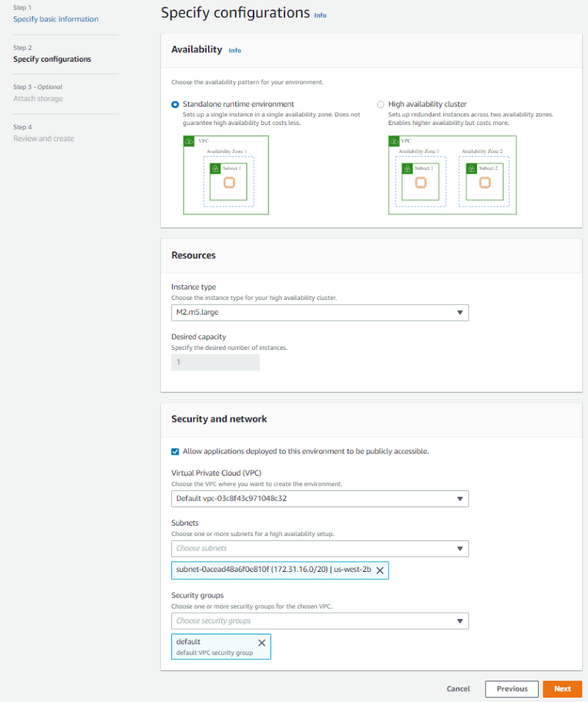588x702 pixels.
Task: Click the VPC icon in the high availability diagram
Action: [393, 141]
